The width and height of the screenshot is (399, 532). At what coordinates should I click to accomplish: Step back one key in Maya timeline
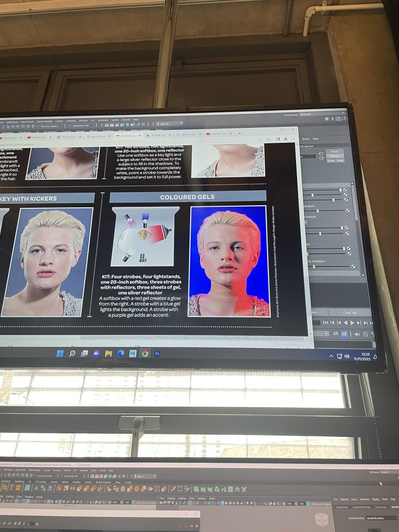[339, 323]
